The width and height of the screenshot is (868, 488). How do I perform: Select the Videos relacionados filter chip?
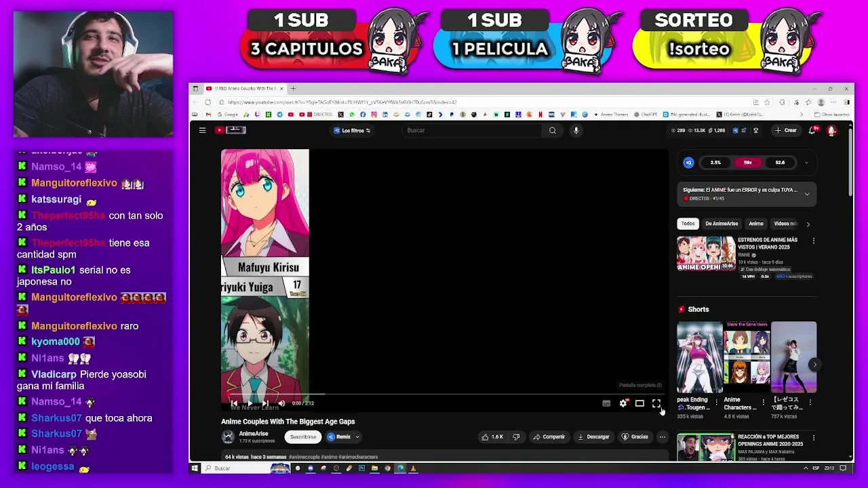pyautogui.click(x=785, y=224)
